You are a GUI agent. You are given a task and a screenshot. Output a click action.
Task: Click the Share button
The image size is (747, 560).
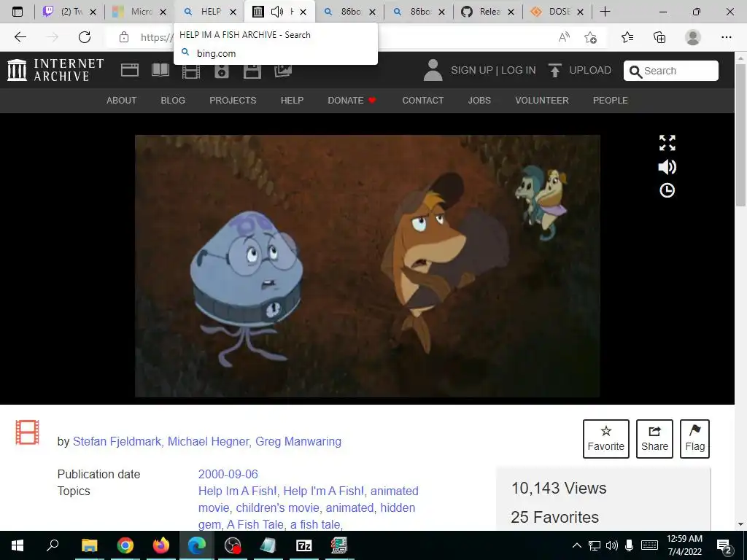point(654,438)
